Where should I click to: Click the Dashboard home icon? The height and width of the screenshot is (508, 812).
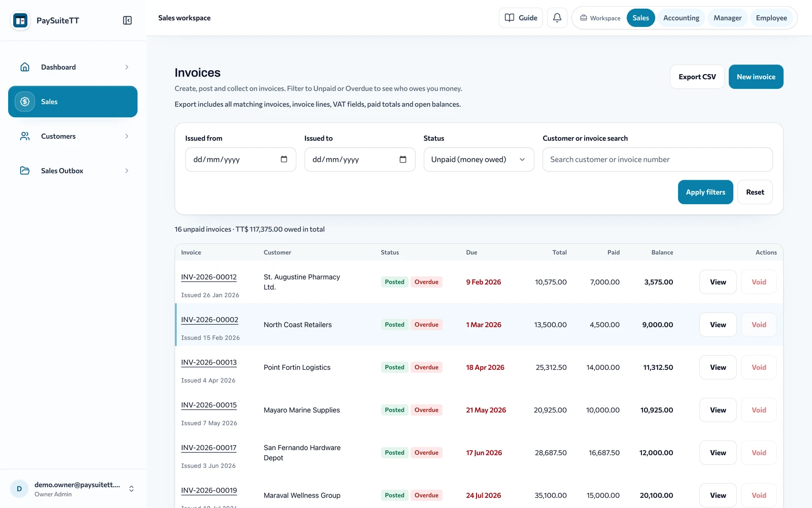pos(25,67)
